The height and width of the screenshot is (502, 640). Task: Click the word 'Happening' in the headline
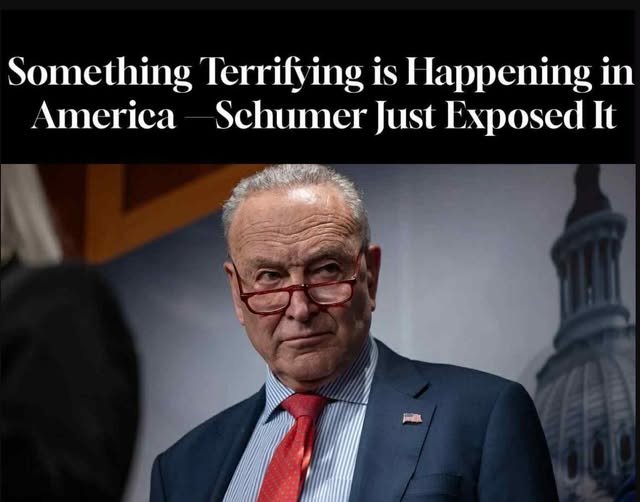pos(499,73)
